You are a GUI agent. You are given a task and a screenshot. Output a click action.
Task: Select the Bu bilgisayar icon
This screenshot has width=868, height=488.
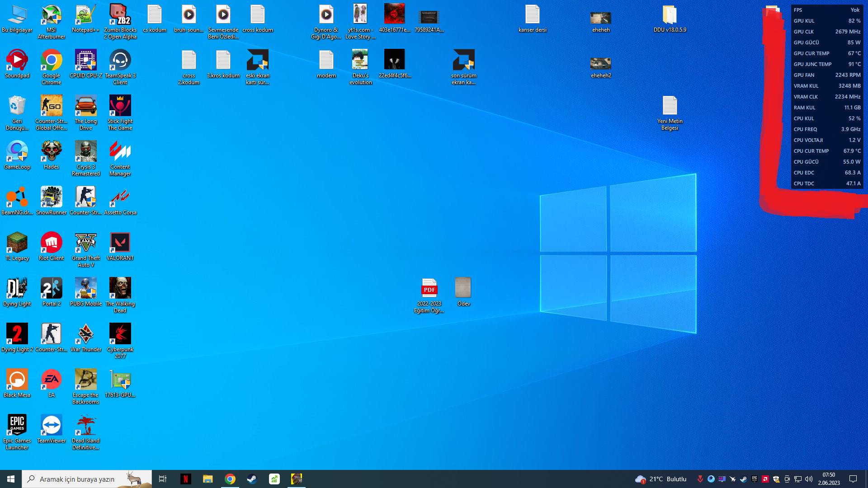17,19
